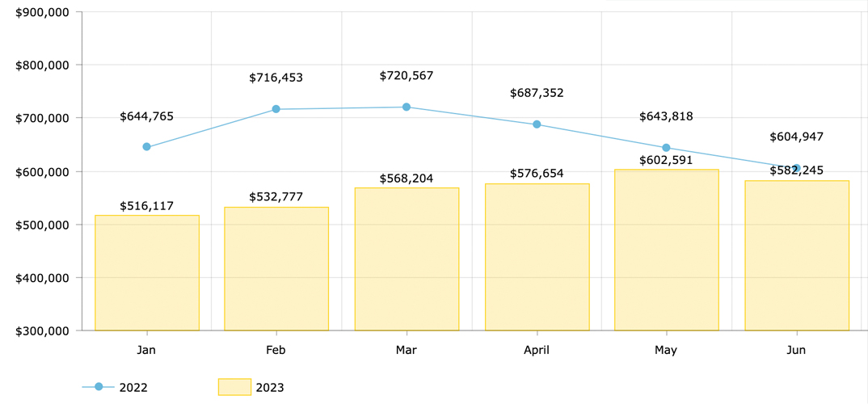The height and width of the screenshot is (404, 868).
Task: Click the April 2022 line data point
Action: [537, 124]
